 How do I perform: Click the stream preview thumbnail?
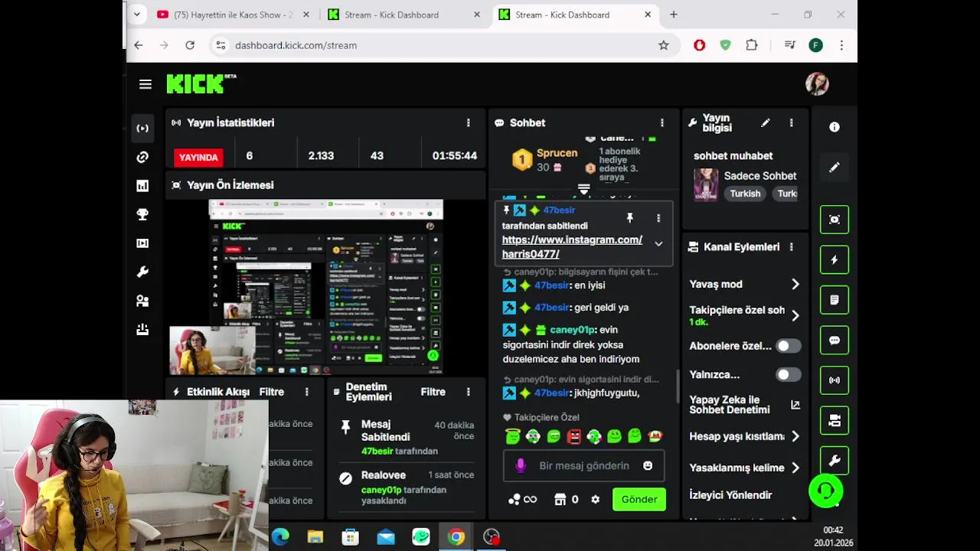click(326, 287)
